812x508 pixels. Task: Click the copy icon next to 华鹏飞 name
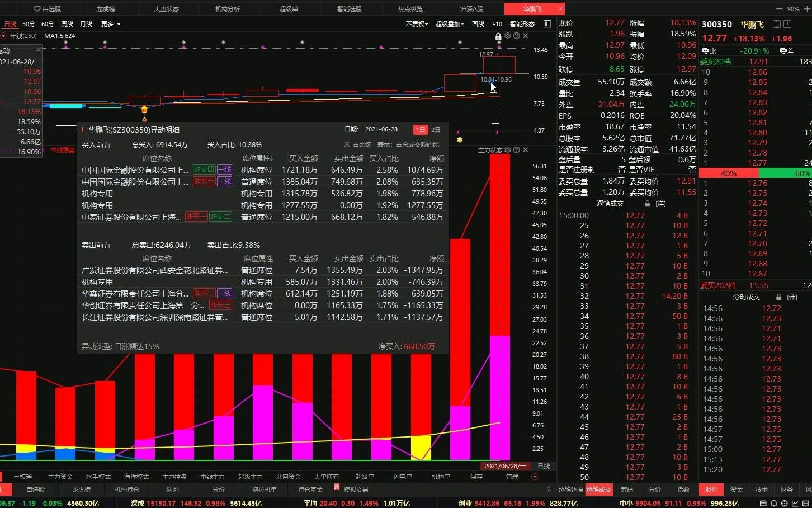click(777, 24)
